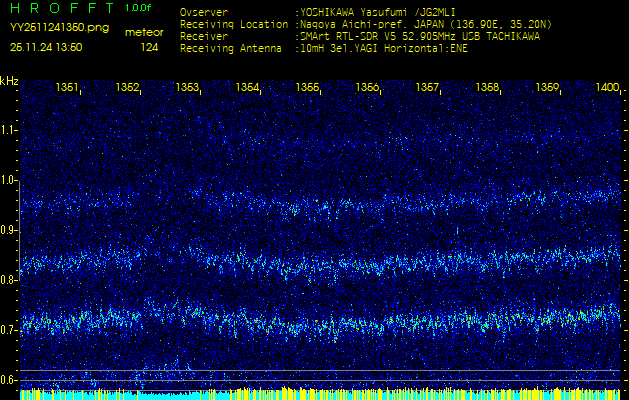This screenshot has width=629, height=400.
Task: Click the yellow meteor label
Action: tap(143, 32)
